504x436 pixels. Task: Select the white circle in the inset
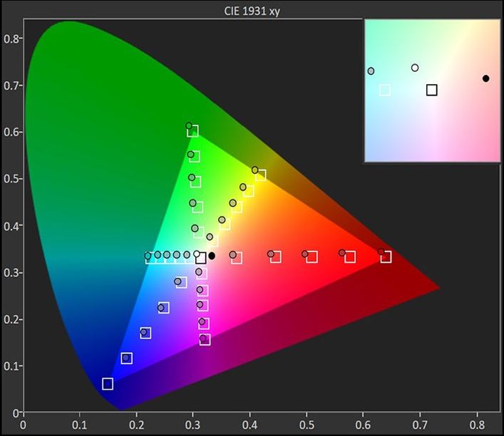coord(415,68)
